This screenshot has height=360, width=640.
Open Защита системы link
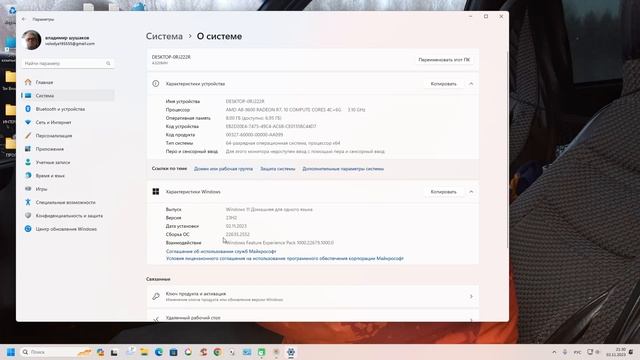tap(278, 169)
